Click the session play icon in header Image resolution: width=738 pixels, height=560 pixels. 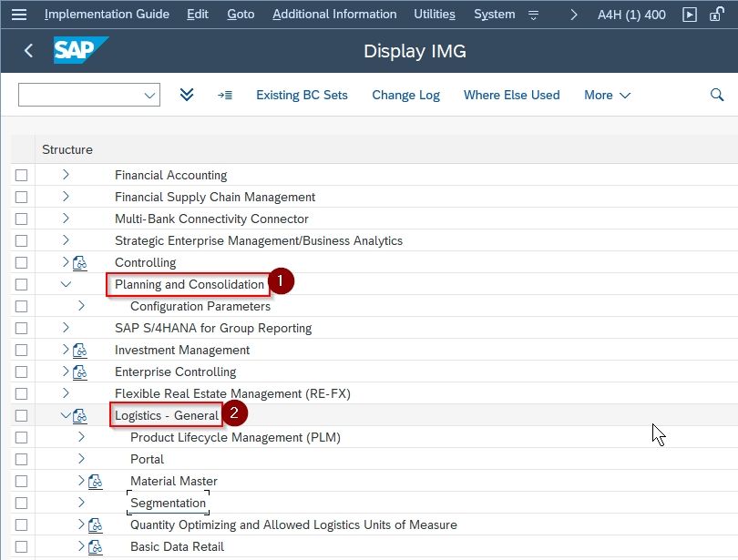(x=690, y=15)
